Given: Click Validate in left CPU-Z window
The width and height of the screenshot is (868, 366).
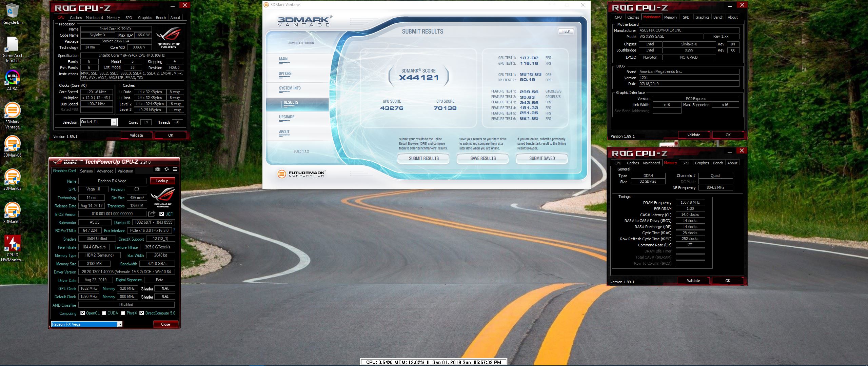Looking at the screenshot, I should pos(136,135).
